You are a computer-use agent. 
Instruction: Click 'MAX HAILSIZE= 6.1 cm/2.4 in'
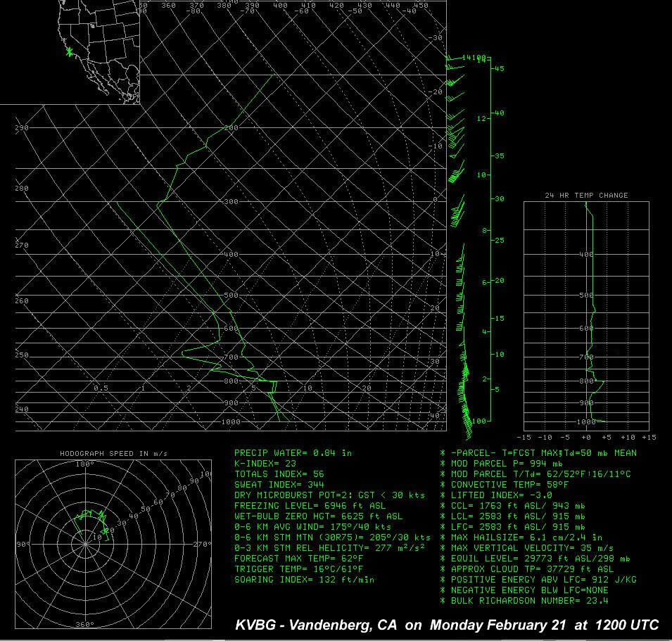(521, 538)
